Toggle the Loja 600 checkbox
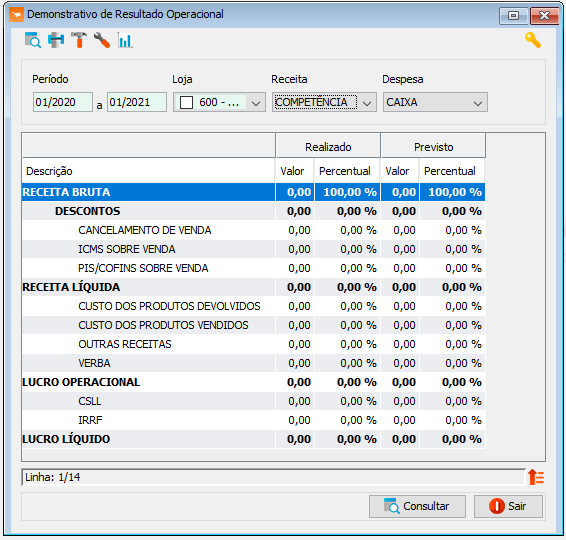 coord(186,102)
